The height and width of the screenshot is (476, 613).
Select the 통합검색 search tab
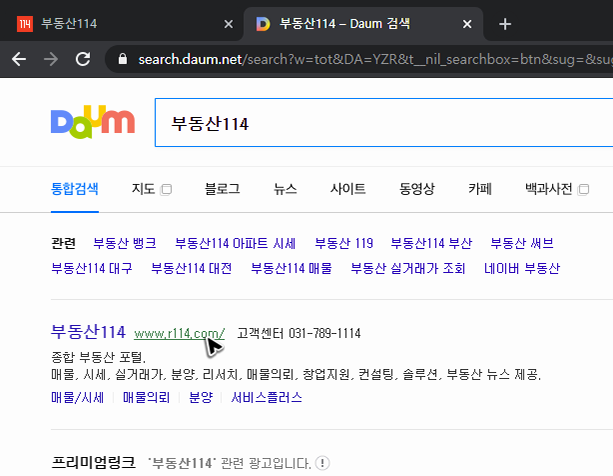point(75,189)
